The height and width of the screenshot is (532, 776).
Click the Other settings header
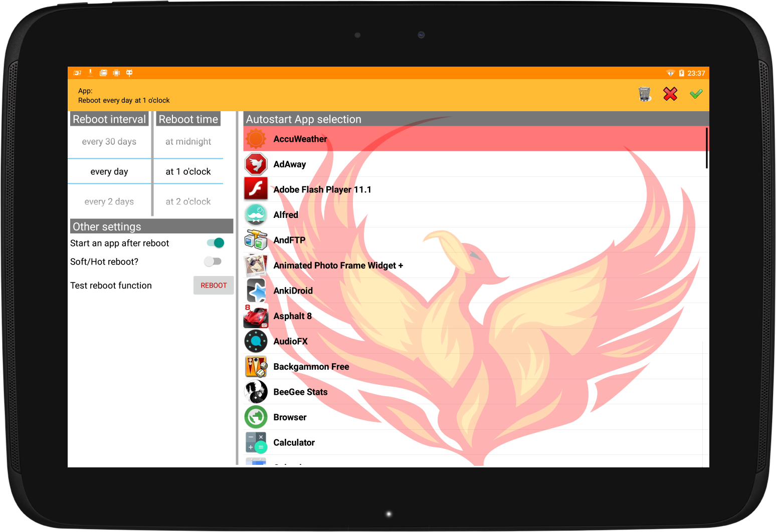tap(152, 226)
